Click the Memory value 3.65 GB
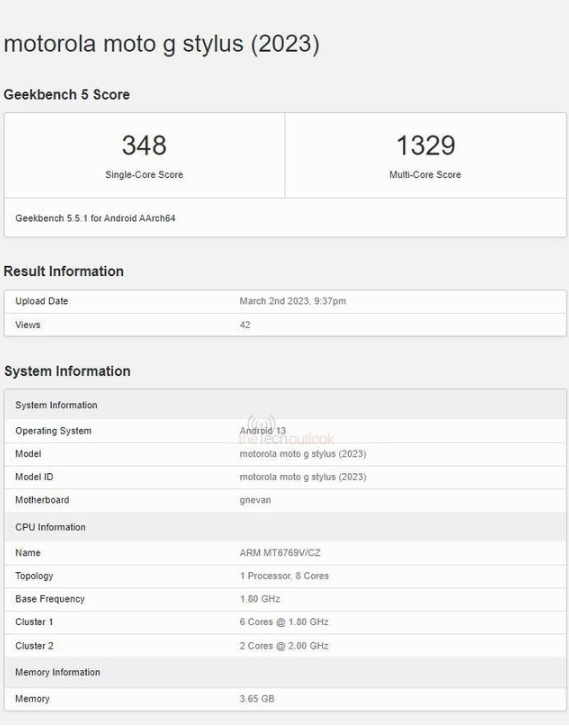 [x=257, y=699]
